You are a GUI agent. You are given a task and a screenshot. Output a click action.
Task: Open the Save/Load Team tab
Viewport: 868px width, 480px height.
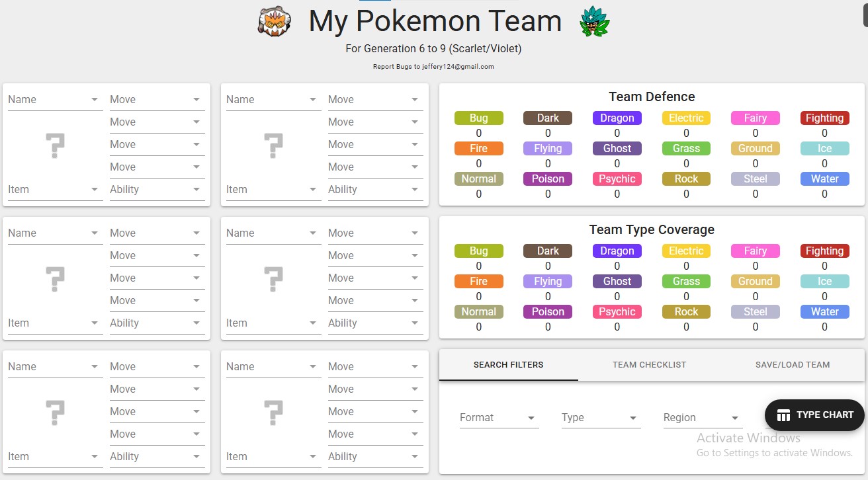(x=793, y=365)
